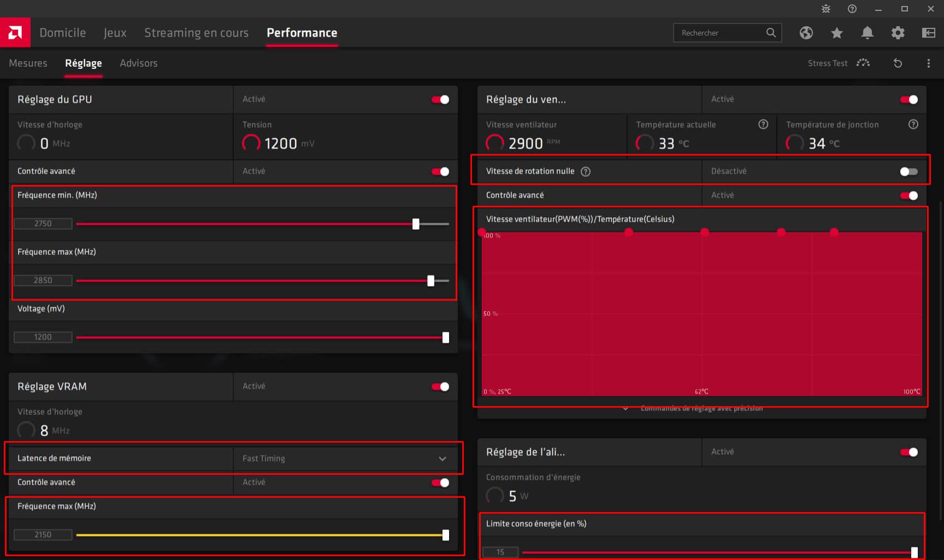
Task: Click the Température actuelle 33 °C readout
Action: pos(663,143)
